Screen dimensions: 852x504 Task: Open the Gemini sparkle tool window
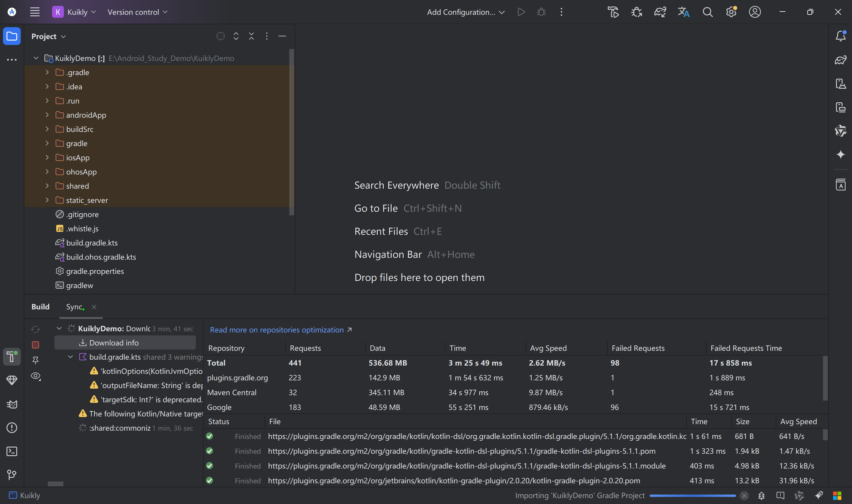(x=840, y=154)
